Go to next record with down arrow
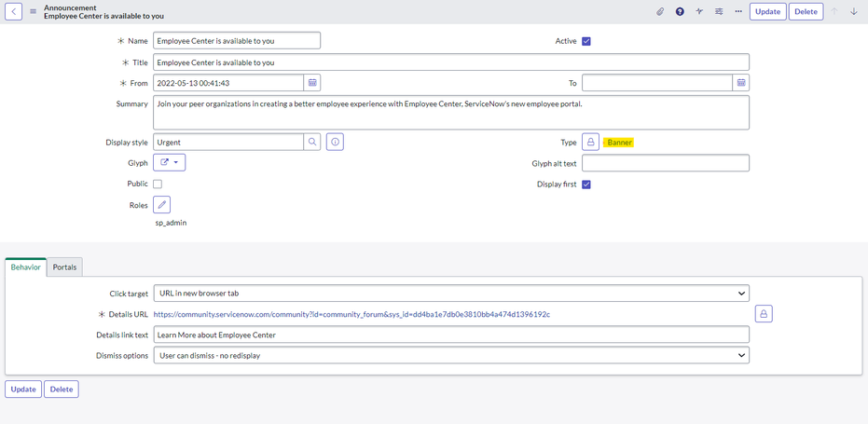The height and width of the screenshot is (424, 868). coord(854,11)
